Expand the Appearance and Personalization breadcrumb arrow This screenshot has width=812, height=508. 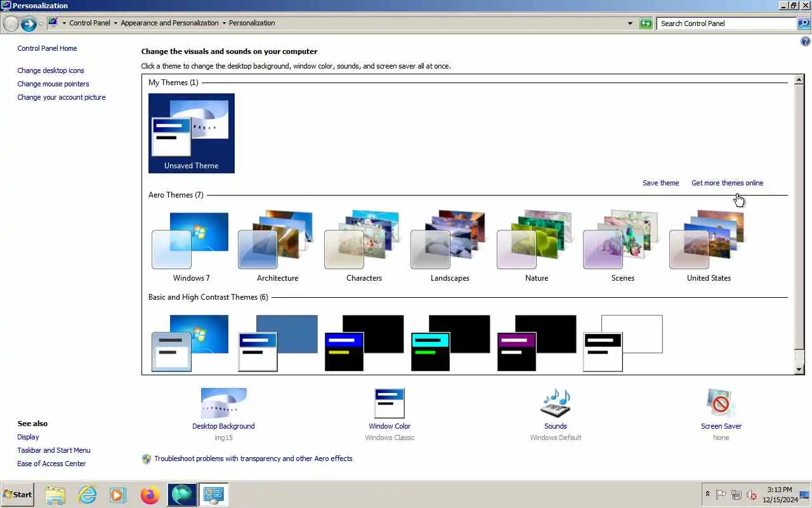[224, 23]
